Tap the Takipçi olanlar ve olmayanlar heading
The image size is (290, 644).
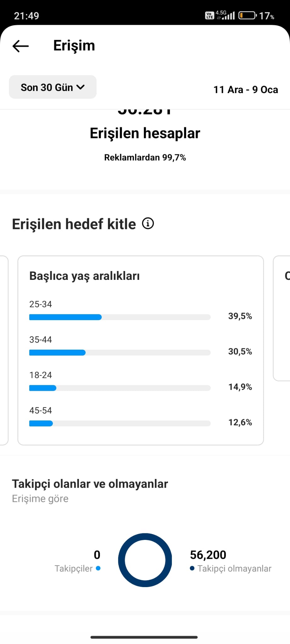[90, 484]
